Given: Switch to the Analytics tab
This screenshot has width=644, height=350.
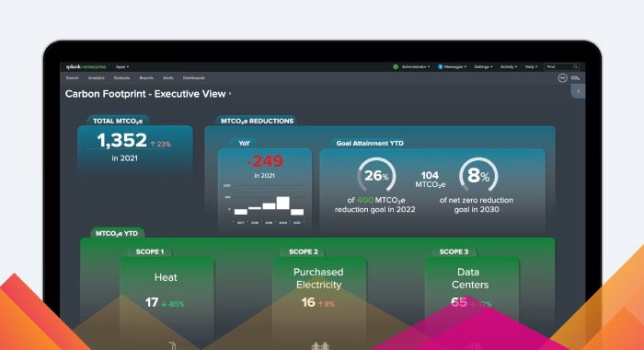Looking at the screenshot, I should click(x=96, y=77).
